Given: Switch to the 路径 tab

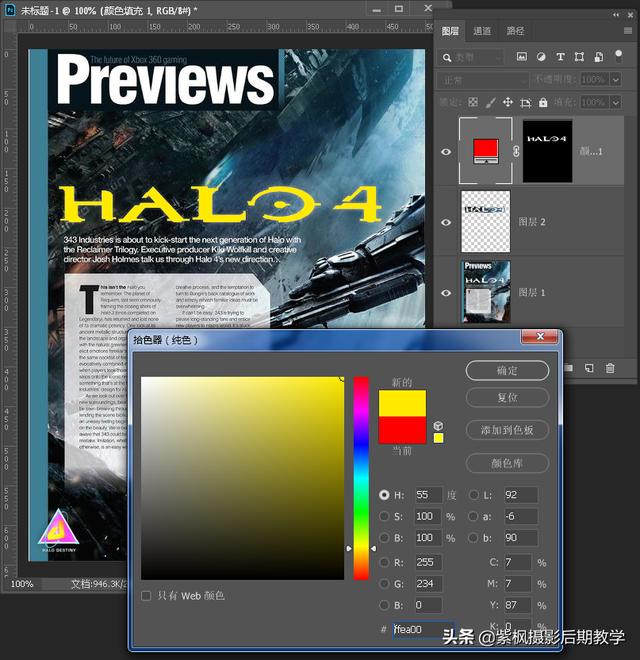Looking at the screenshot, I should coord(515,31).
